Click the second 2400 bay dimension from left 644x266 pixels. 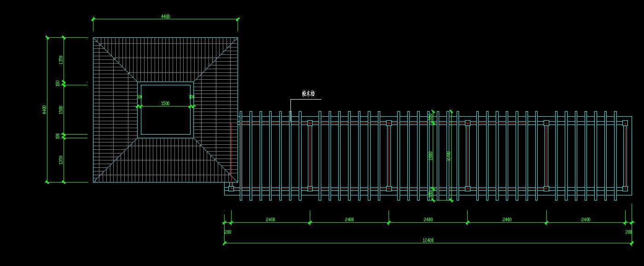click(349, 220)
